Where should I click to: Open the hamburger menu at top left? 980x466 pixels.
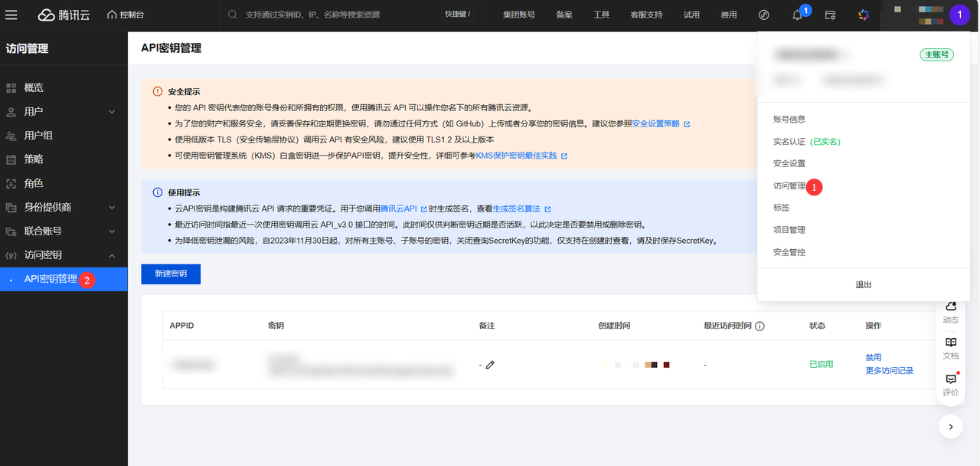[11, 15]
